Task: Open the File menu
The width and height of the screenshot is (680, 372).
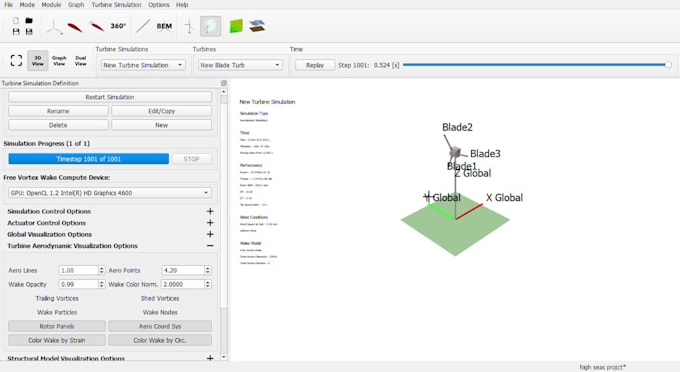Action: coord(8,5)
